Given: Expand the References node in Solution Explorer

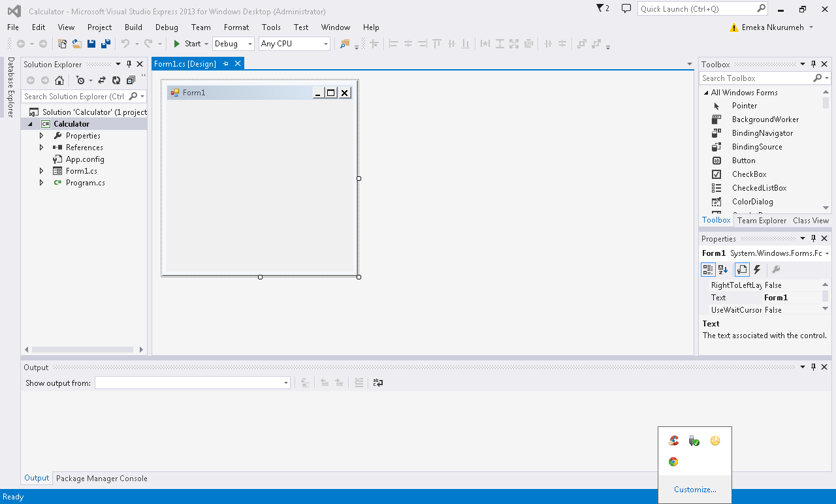Looking at the screenshot, I should [x=41, y=148].
